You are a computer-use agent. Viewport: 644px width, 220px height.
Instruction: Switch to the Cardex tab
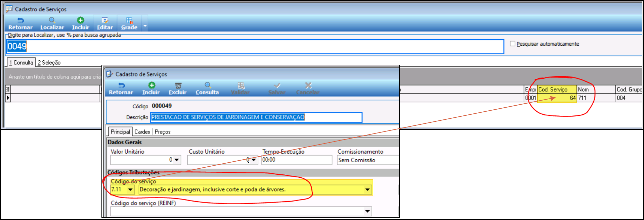[142, 132]
